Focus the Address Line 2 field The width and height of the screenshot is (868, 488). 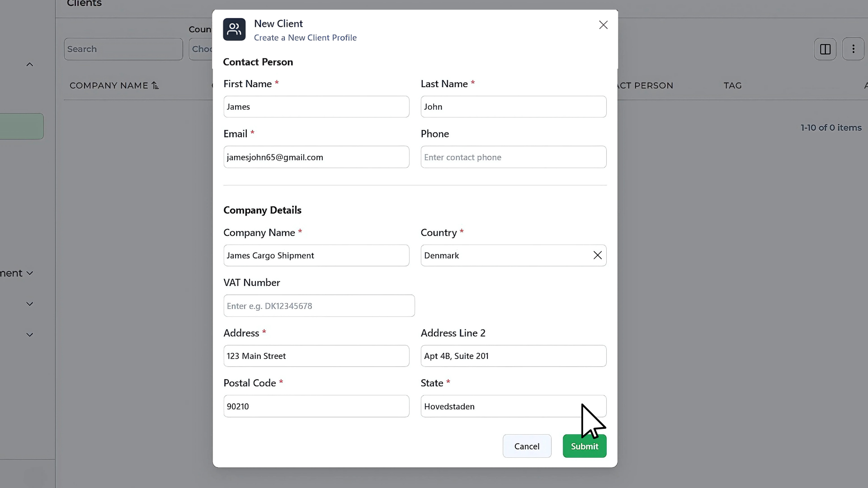(513, 356)
